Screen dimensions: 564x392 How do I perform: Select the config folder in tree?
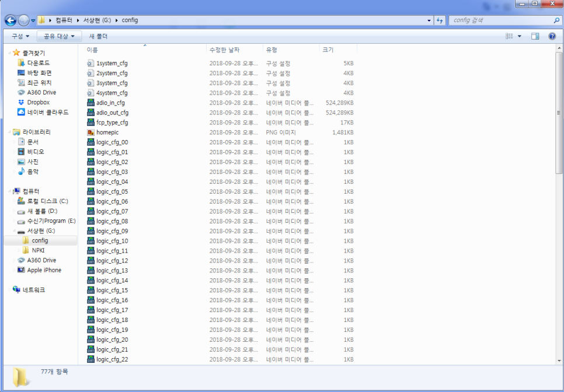(x=40, y=240)
